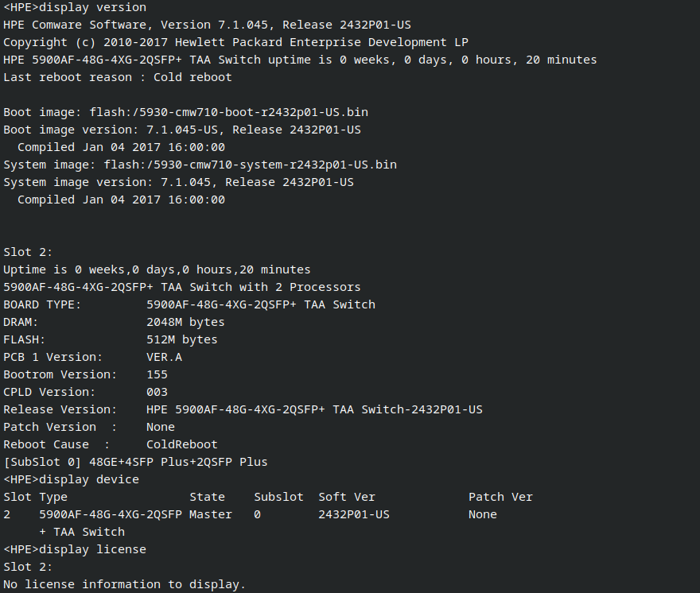
Task: Click the '[SubSlot 0]' line
Action: tap(135, 462)
